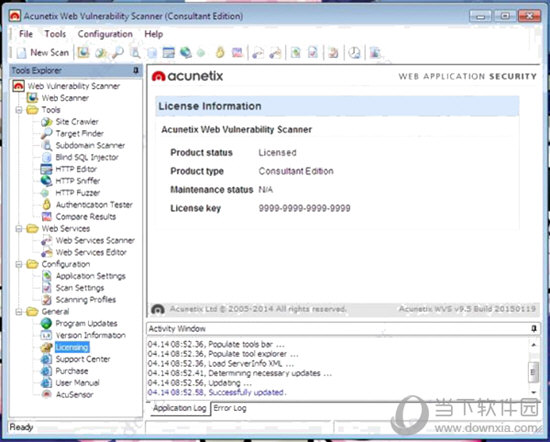Screen dimensions: 550x442
Task: Open Subdomain Scanner toolbar icon
Action: [135, 53]
